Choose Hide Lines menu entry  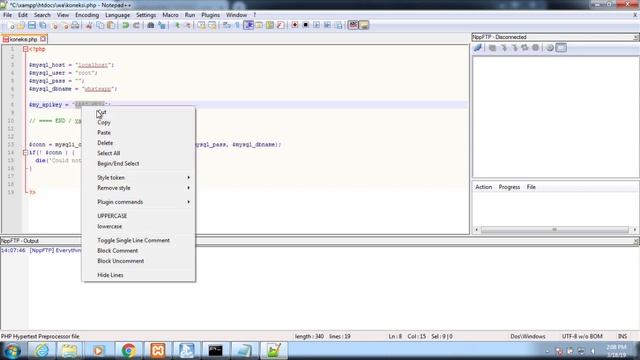click(x=138, y=275)
